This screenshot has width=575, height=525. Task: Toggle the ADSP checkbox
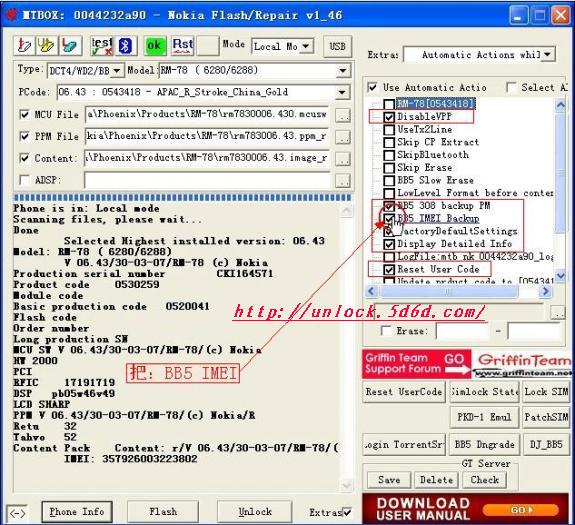(24, 180)
